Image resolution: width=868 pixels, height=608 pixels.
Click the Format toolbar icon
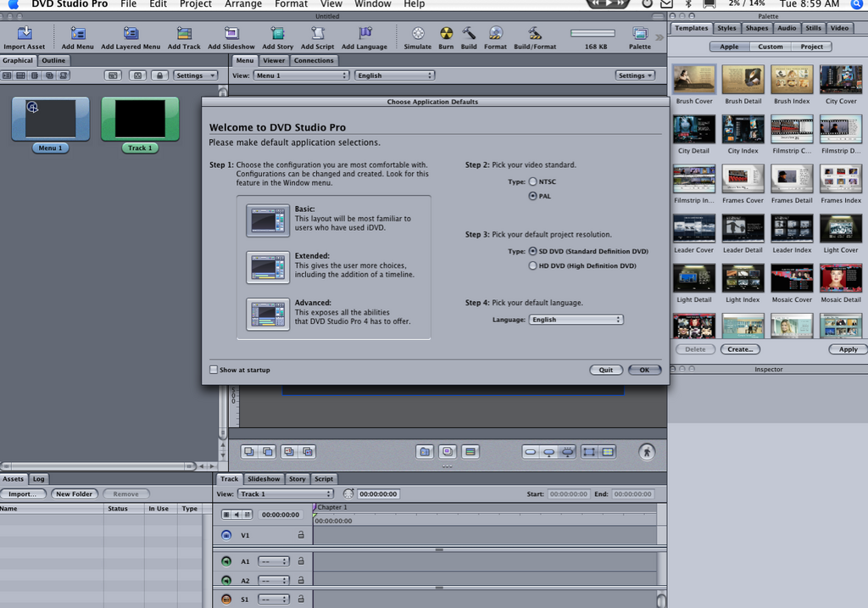495,33
